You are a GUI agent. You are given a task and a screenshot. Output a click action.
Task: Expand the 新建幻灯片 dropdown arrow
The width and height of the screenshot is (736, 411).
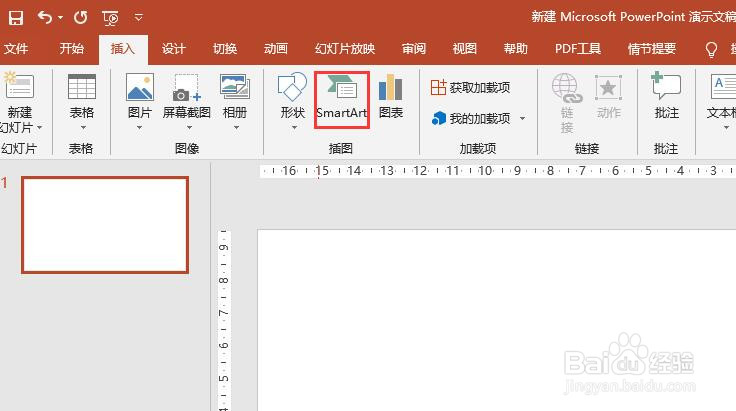point(39,128)
